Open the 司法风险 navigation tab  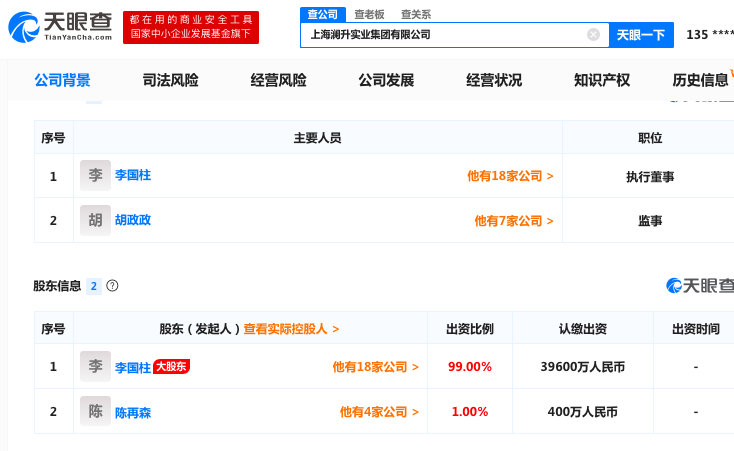[x=170, y=81]
